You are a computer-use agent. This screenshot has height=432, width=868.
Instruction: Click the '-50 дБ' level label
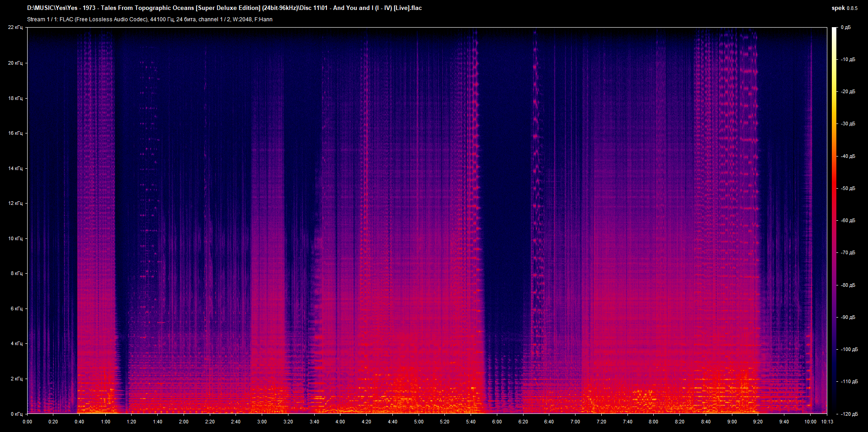pyautogui.click(x=848, y=189)
